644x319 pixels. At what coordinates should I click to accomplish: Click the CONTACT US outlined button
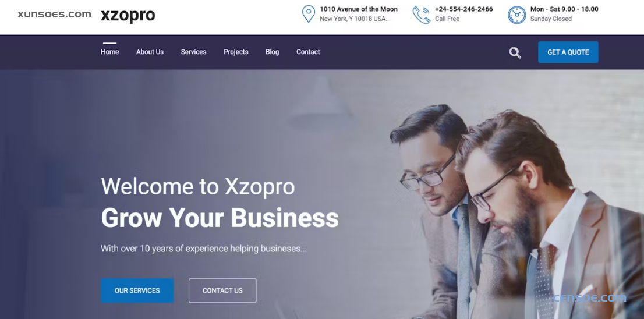click(x=222, y=290)
